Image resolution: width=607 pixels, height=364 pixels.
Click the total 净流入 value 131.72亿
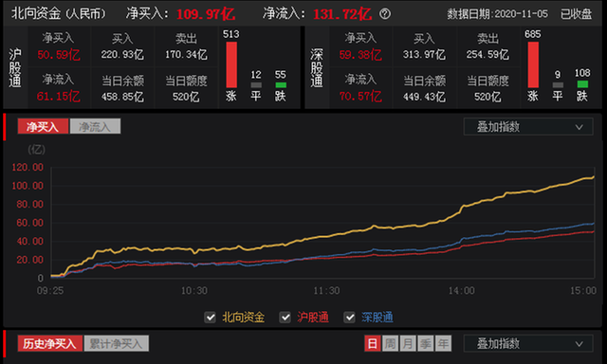[342, 14]
